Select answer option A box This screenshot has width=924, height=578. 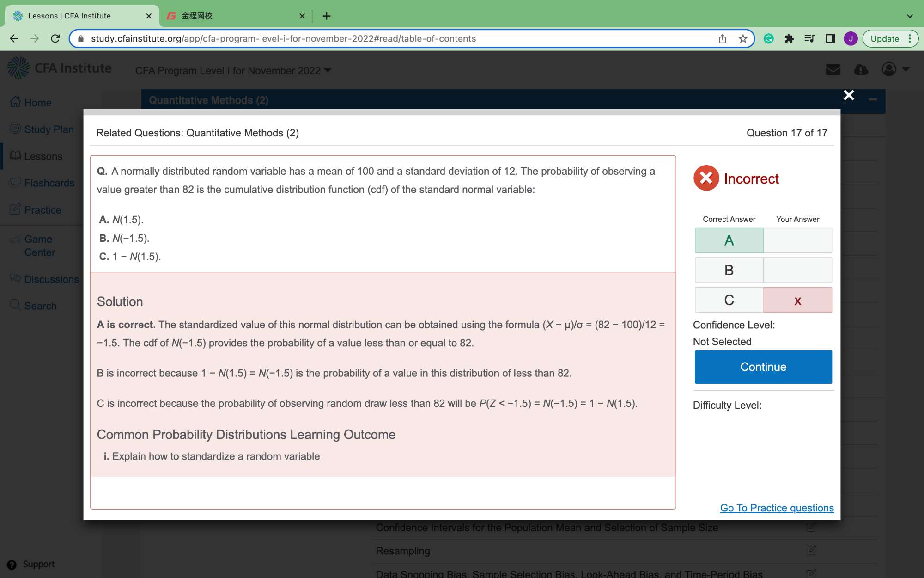pos(729,240)
